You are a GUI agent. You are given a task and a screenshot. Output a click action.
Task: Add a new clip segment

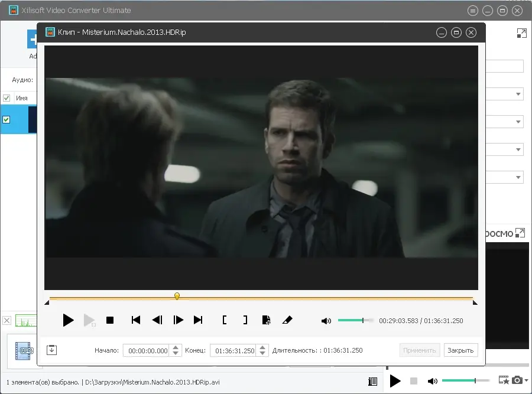pos(267,320)
